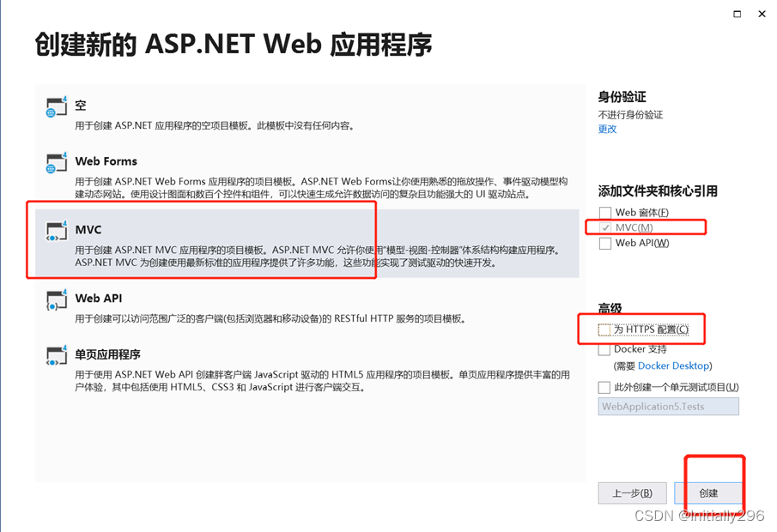Select the 空 template title
The width and height of the screenshot is (777, 532).
(x=81, y=106)
